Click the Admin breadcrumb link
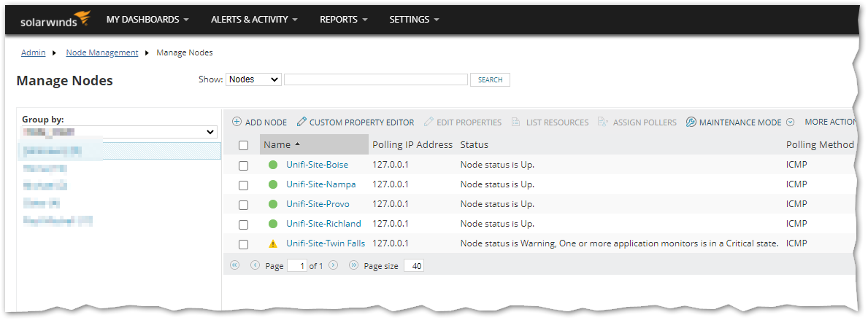868x320 pixels. (x=33, y=52)
